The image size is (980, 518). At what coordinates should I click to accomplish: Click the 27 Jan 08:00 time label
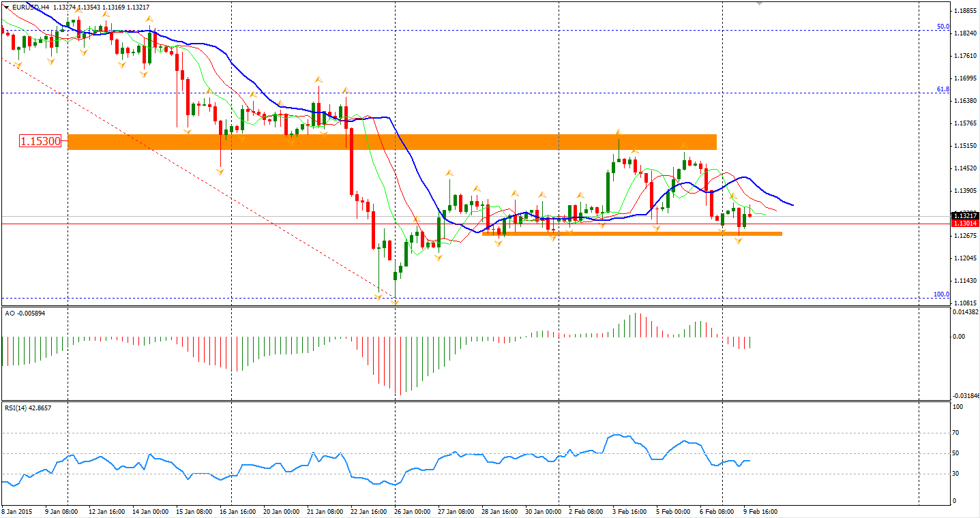tap(456, 511)
